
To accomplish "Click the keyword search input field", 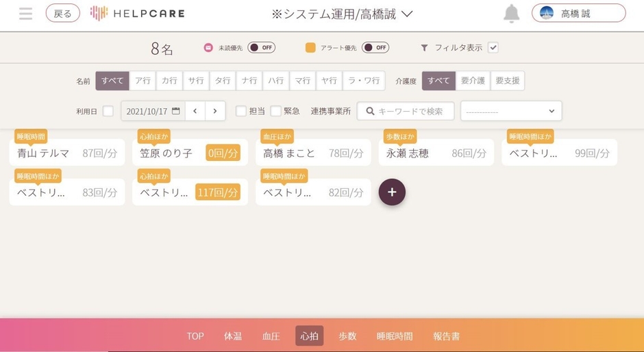I will [x=406, y=111].
